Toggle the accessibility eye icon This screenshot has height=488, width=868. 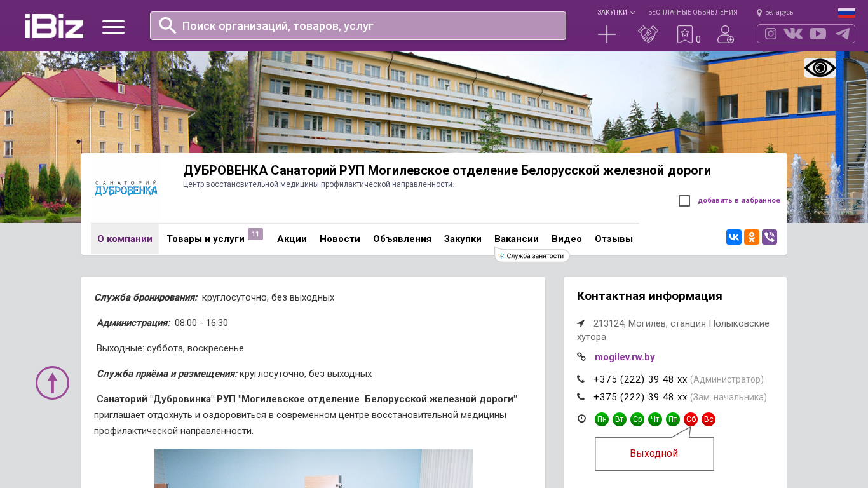820,68
